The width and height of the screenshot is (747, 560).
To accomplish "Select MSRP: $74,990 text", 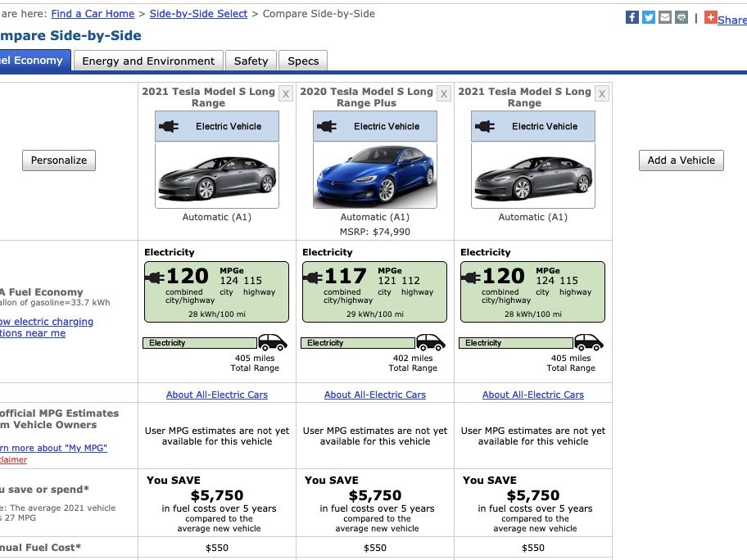I will [375, 232].
